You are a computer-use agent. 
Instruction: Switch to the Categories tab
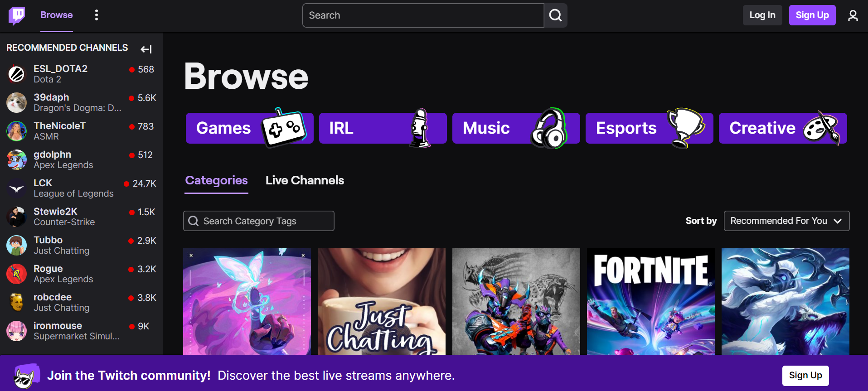[x=216, y=180]
